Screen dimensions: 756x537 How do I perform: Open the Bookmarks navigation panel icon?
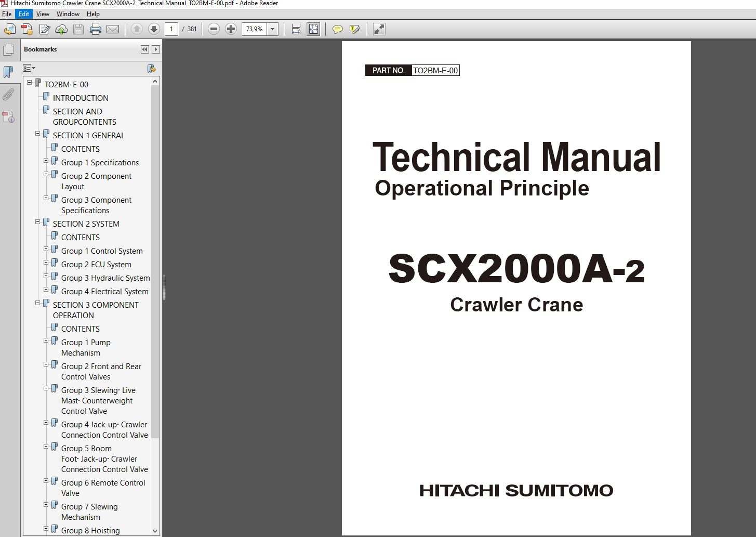coord(9,72)
